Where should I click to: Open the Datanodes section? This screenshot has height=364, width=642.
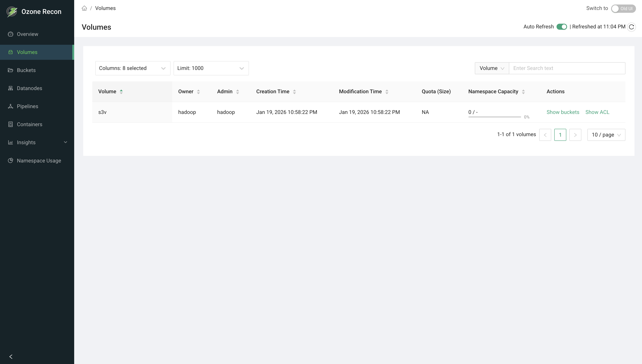coord(30,88)
